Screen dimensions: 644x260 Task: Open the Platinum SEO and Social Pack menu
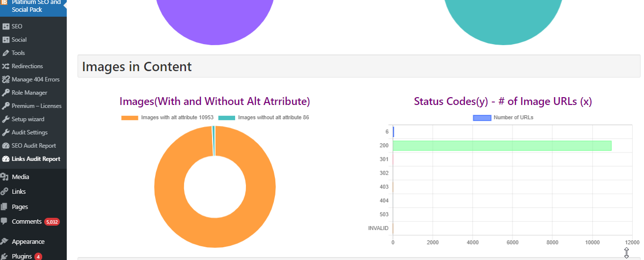[36, 6]
